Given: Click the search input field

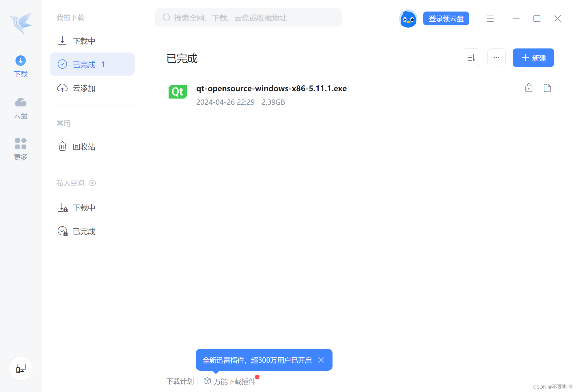Looking at the screenshot, I should coord(248,18).
